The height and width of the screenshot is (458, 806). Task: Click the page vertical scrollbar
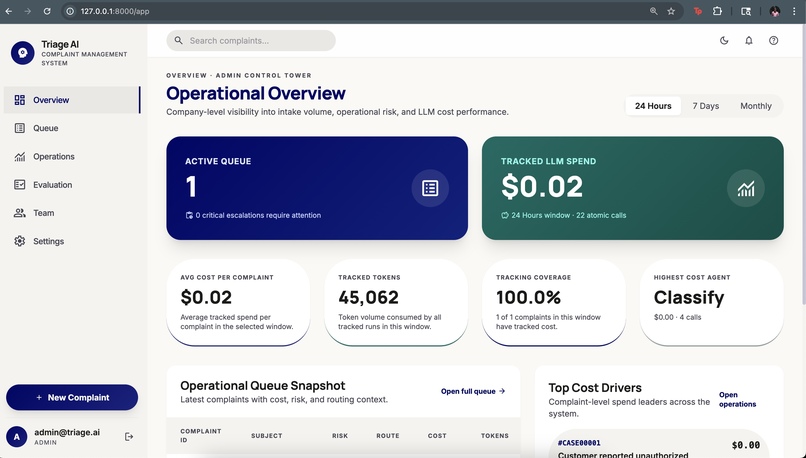(803, 164)
